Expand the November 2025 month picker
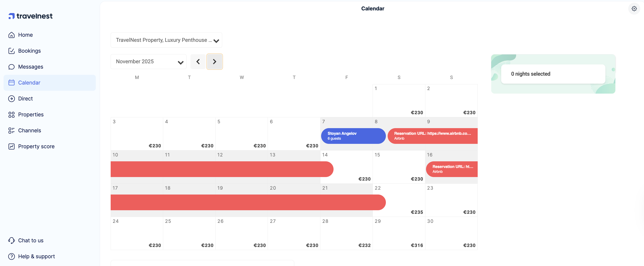This screenshot has width=644, height=266. click(148, 61)
